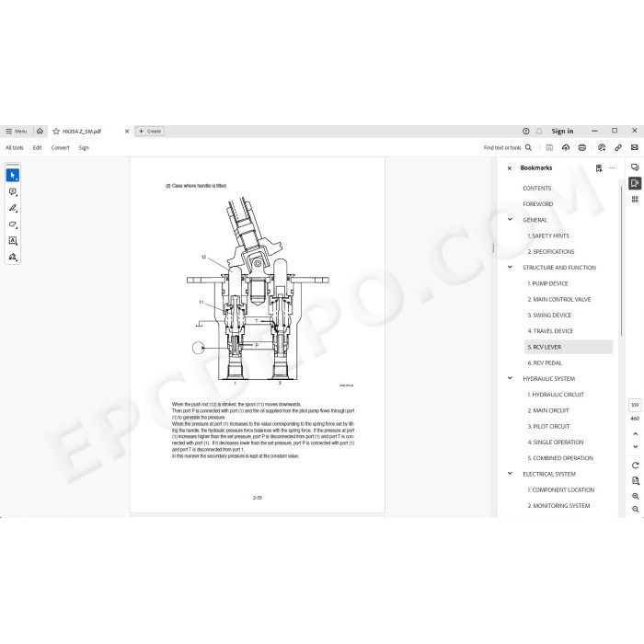Open the comments panel icon
This screenshot has height=644, width=644.
tap(635, 167)
